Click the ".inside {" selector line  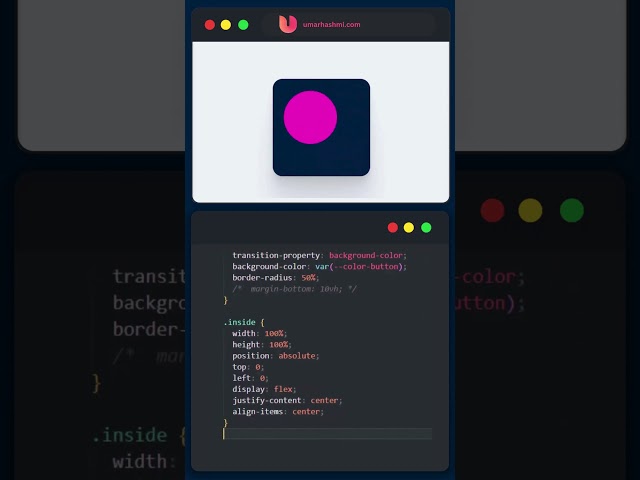(x=244, y=322)
